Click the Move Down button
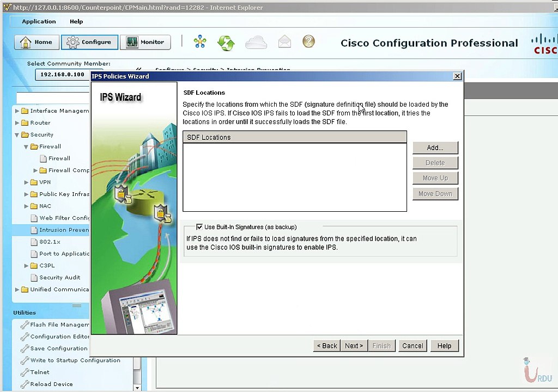 click(435, 193)
